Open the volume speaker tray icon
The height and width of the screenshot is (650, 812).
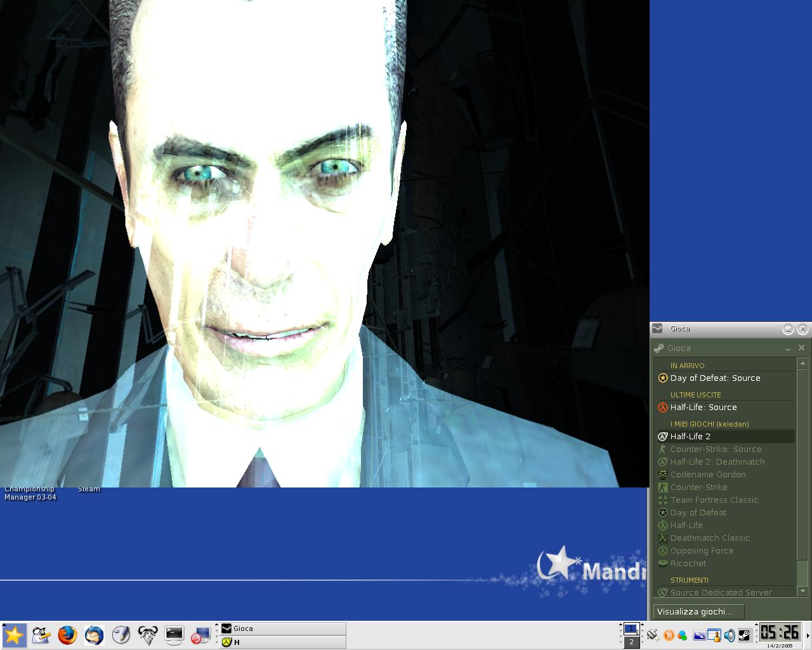(730, 635)
